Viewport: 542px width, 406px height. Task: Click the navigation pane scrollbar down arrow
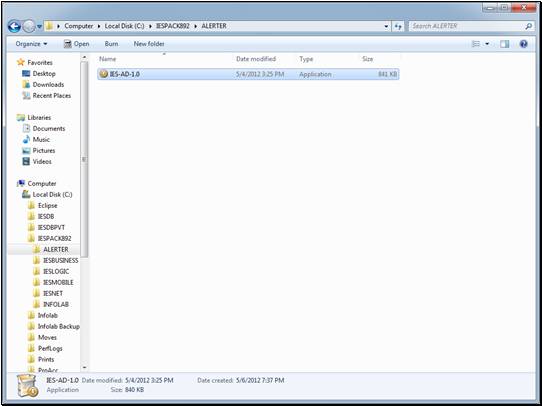(x=85, y=368)
